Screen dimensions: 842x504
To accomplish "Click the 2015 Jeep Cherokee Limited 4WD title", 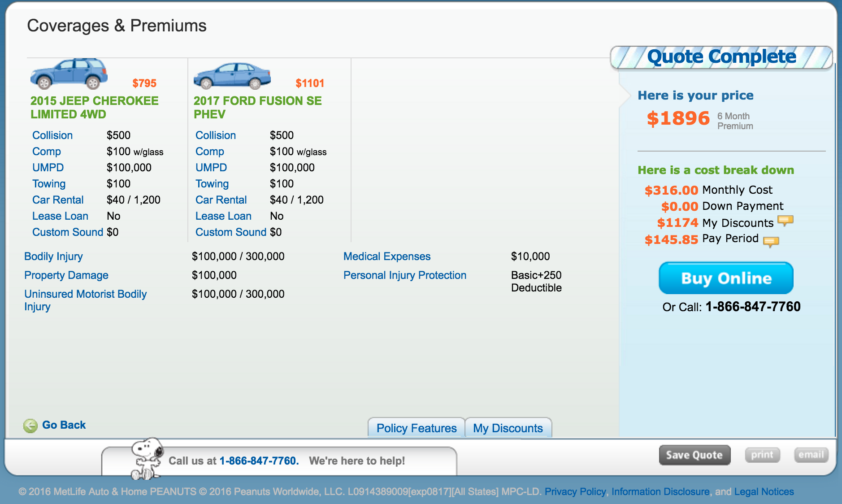I will 95,108.
